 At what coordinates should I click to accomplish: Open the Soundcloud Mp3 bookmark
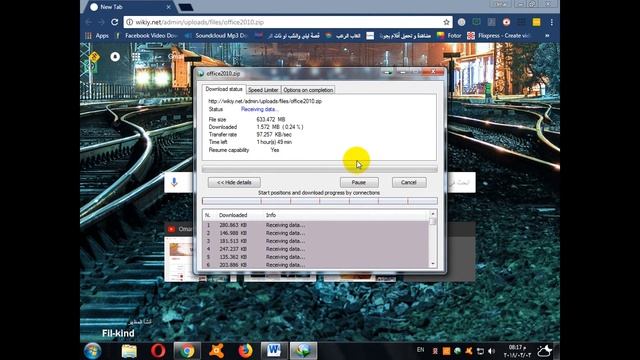pos(217,36)
